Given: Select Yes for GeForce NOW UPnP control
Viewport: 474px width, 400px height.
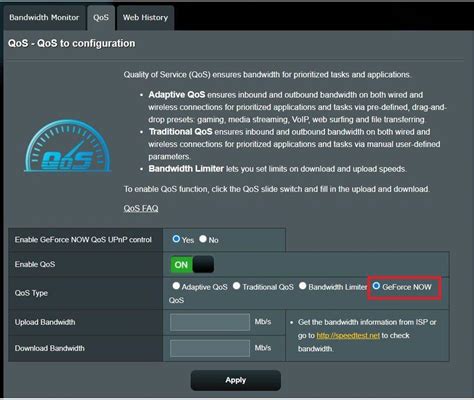Looking at the screenshot, I should click(176, 239).
